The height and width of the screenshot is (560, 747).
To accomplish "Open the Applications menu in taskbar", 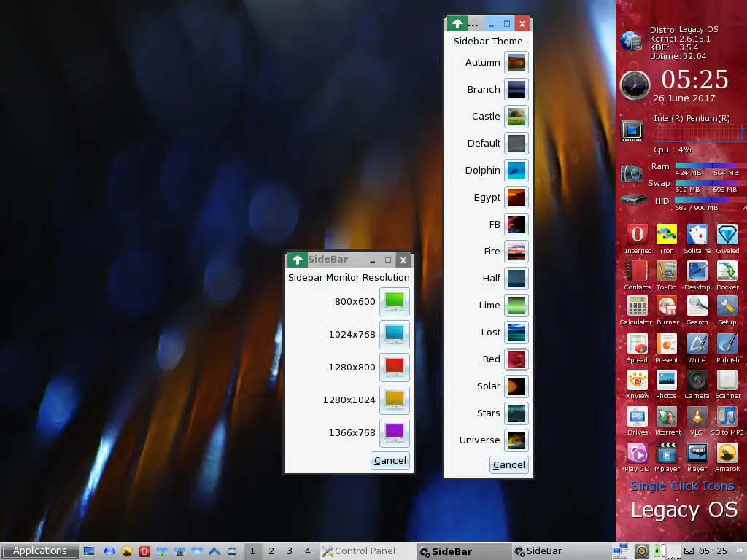I will coord(39,551).
